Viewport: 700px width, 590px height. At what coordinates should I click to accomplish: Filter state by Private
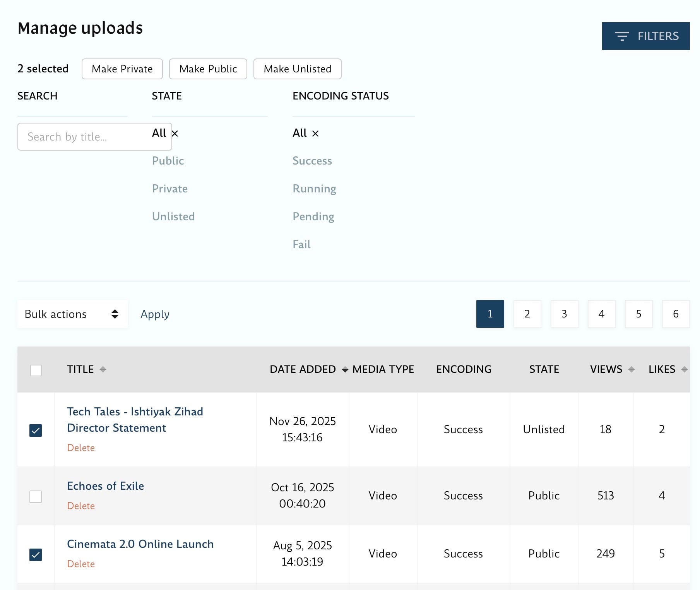coord(169,189)
